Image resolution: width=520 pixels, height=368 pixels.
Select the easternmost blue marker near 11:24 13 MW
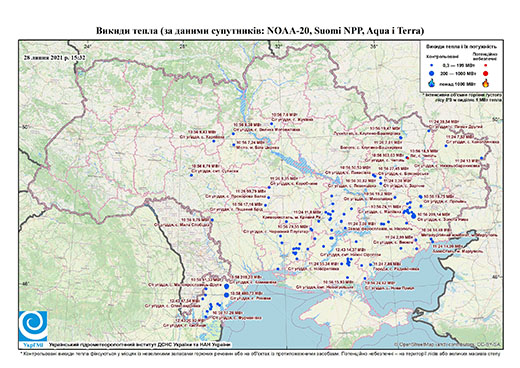click(481, 158)
